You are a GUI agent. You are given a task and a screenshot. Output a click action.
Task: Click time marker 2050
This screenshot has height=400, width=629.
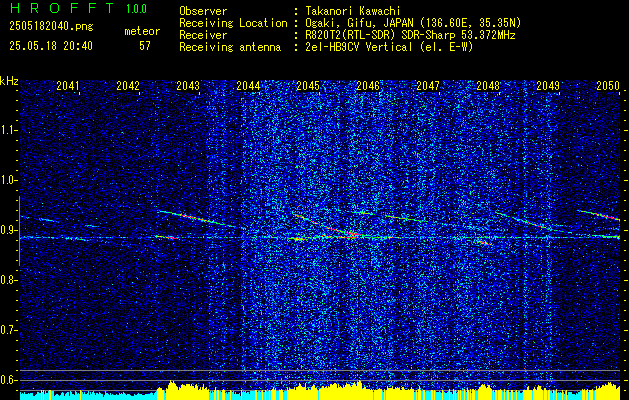coord(608,85)
